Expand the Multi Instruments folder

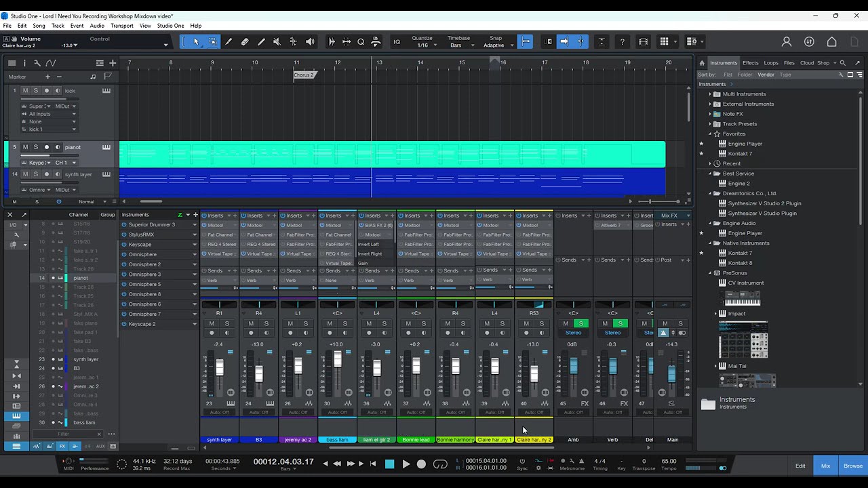point(710,94)
